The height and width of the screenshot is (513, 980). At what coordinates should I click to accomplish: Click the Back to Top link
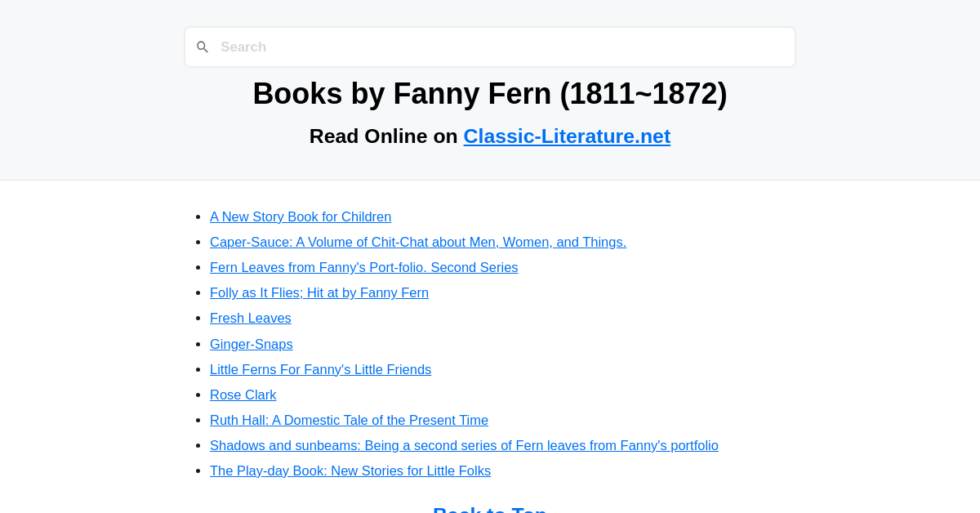coord(490,509)
